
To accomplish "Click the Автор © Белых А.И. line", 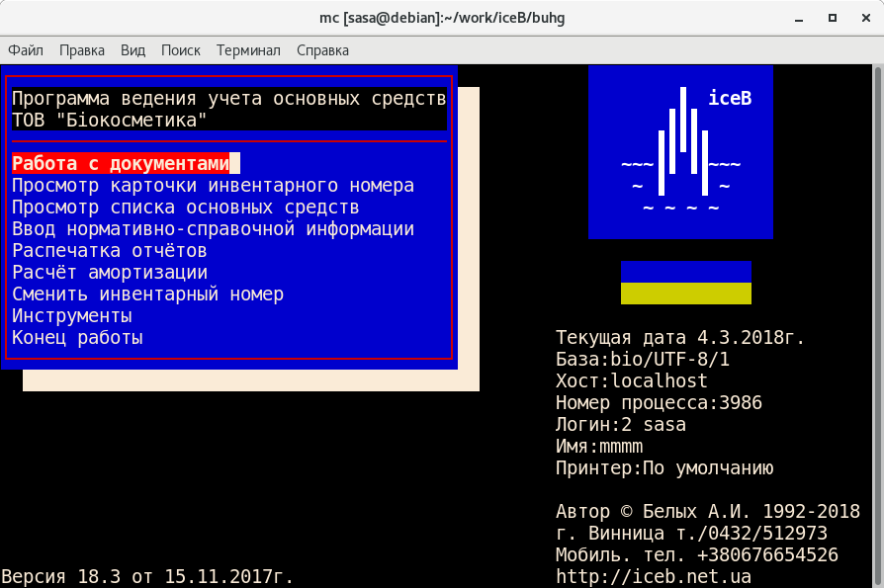I will click(x=708, y=511).
